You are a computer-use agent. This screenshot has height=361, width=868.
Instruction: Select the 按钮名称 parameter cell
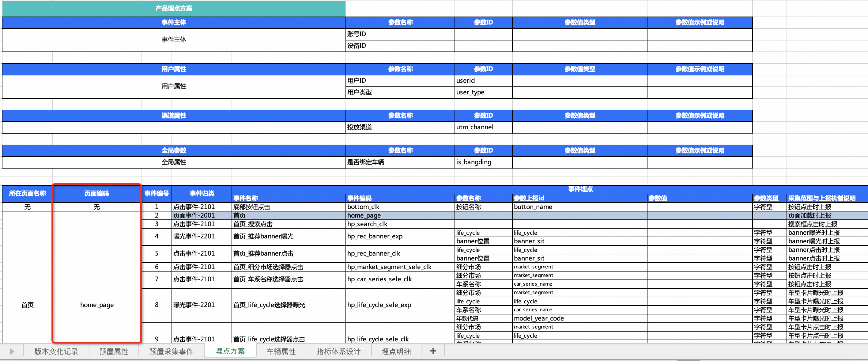(484, 207)
